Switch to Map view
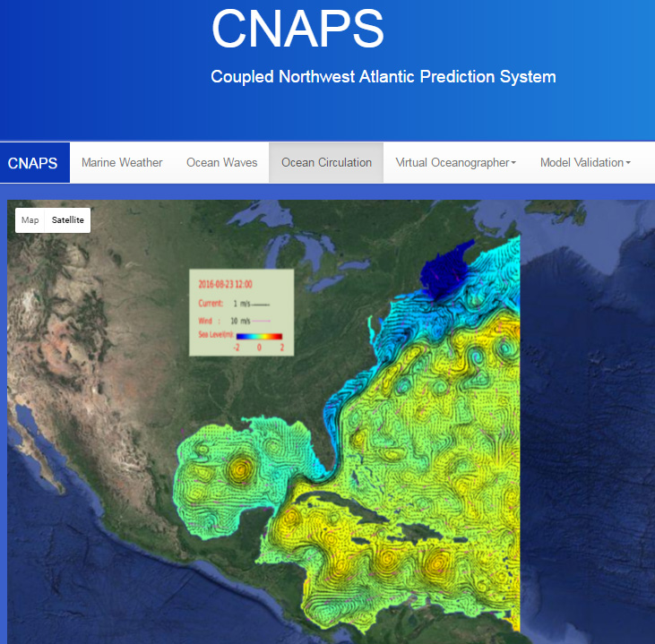655x644 pixels. tap(30, 219)
